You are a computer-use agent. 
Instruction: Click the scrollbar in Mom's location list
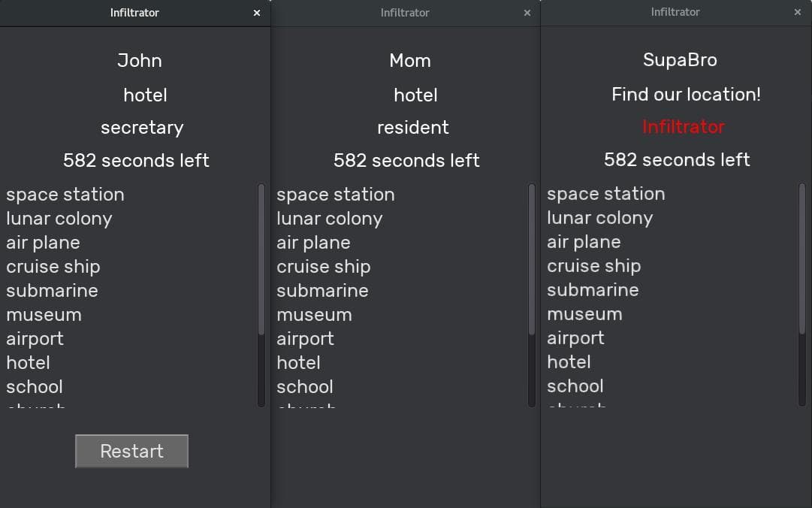pyautogui.click(x=531, y=259)
